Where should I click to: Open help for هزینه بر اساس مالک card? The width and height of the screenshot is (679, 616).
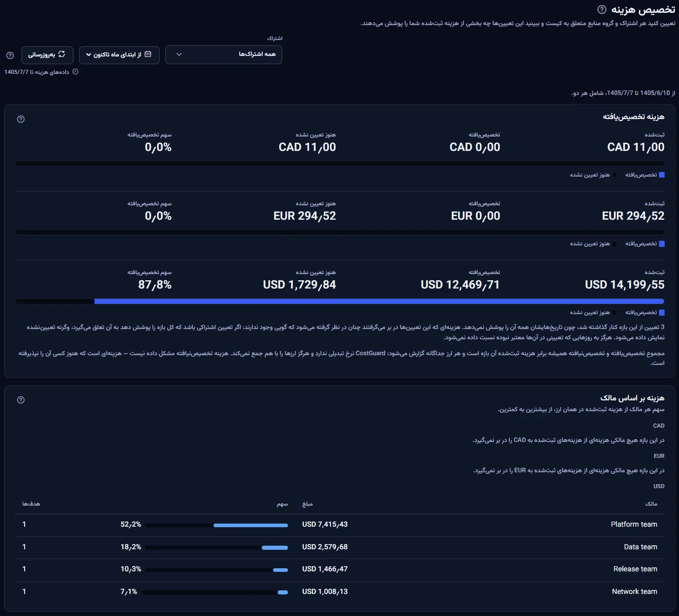pyautogui.click(x=21, y=400)
